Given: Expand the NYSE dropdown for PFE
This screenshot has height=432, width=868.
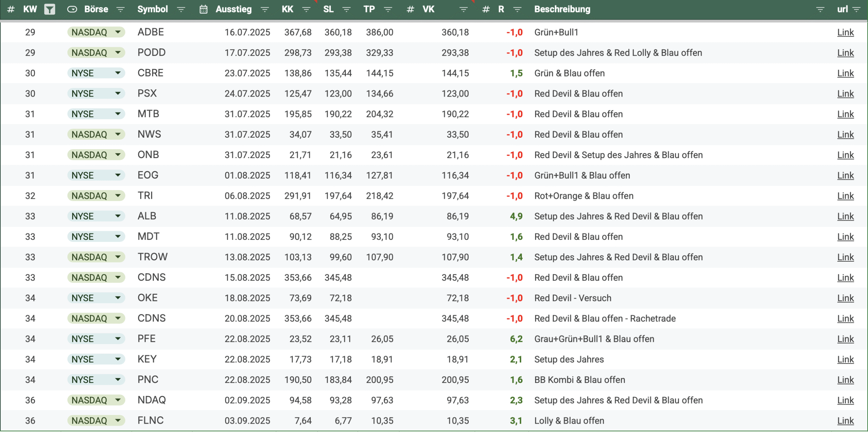Looking at the screenshot, I should coord(118,339).
